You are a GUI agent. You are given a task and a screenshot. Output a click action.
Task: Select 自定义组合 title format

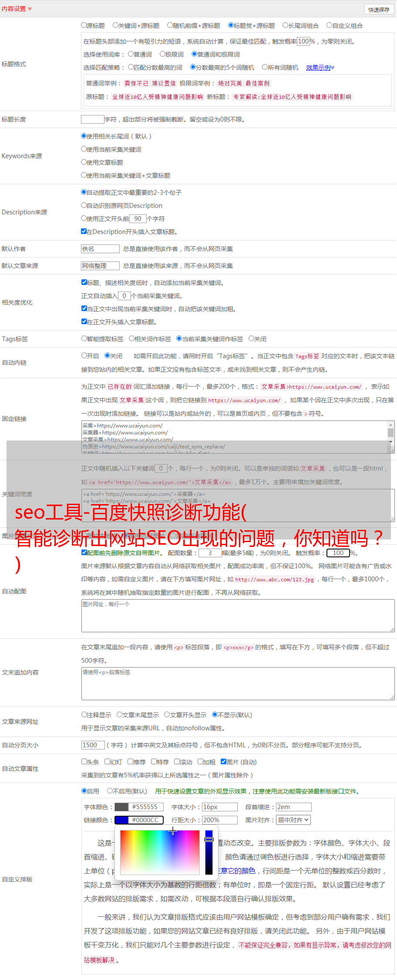330,25
